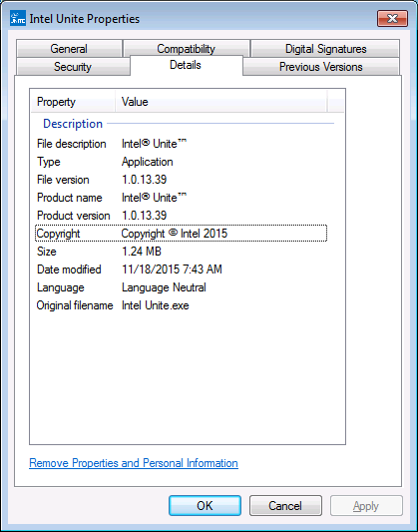Select the Date modified property label
Viewport: 418px width, 532px height.
pyautogui.click(x=69, y=269)
